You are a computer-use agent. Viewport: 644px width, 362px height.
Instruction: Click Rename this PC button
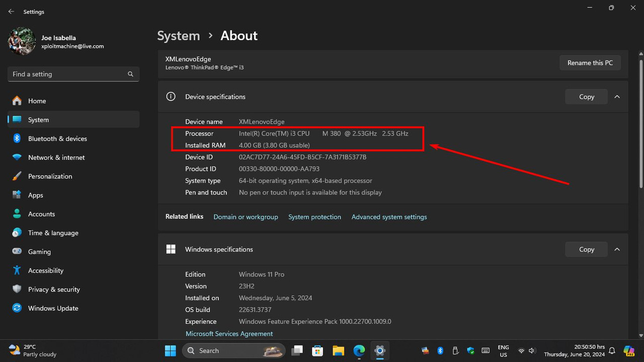click(590, 63)
